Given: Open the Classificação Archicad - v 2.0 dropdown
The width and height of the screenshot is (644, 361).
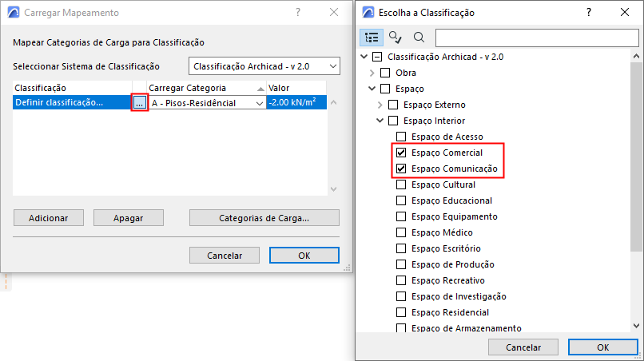Looking at the screenshot, I should 264,66.
